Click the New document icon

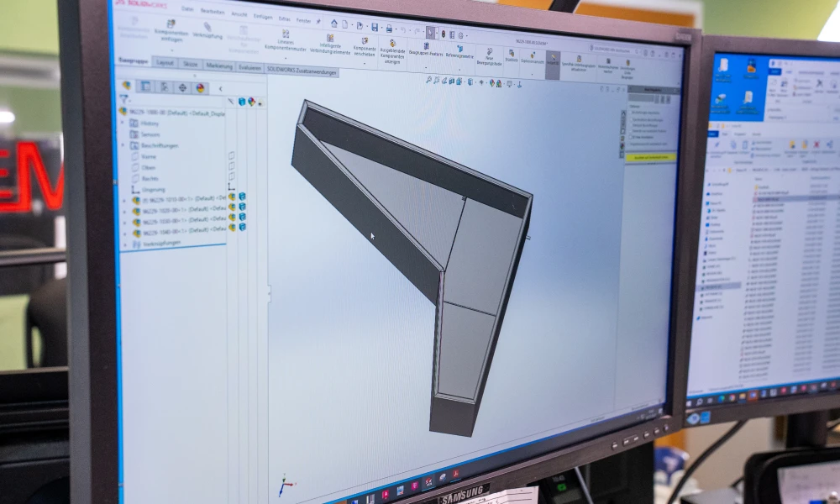tap(345, 24)
